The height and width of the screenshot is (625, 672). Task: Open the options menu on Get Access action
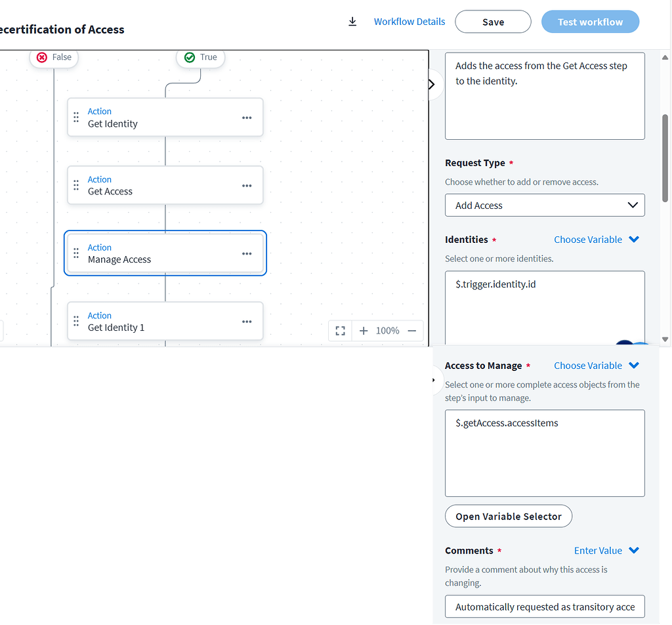[x=247, y=185]
